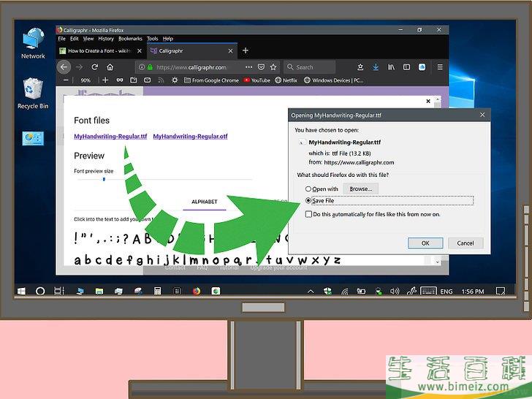Open Cortana circle on the taskbar
Screen dimensions: 532x399
click(40, 291)
